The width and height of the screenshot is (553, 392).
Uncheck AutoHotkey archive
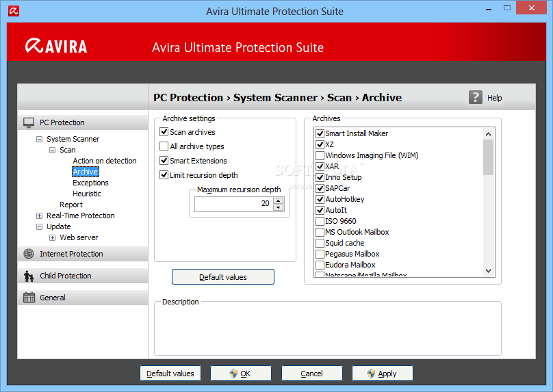pos(320,199)
